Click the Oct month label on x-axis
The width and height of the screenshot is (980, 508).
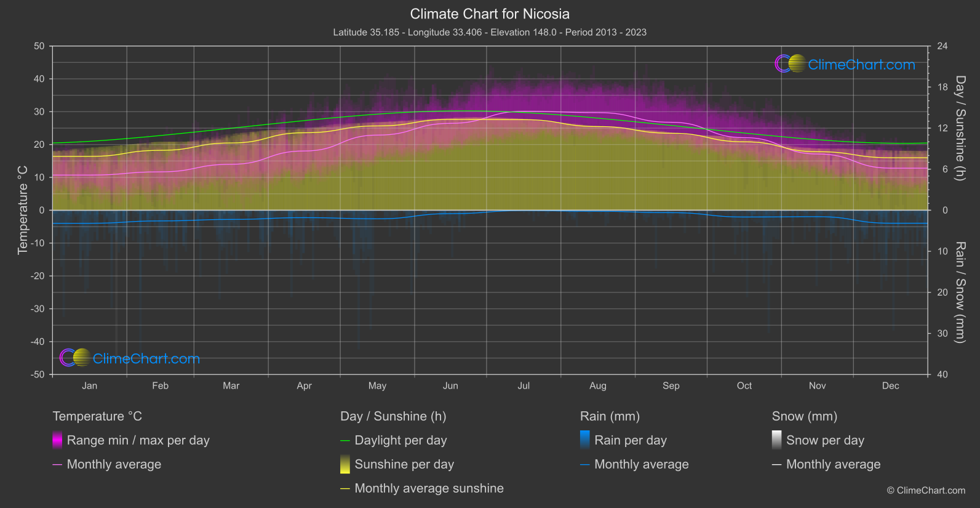pos(744,385)
